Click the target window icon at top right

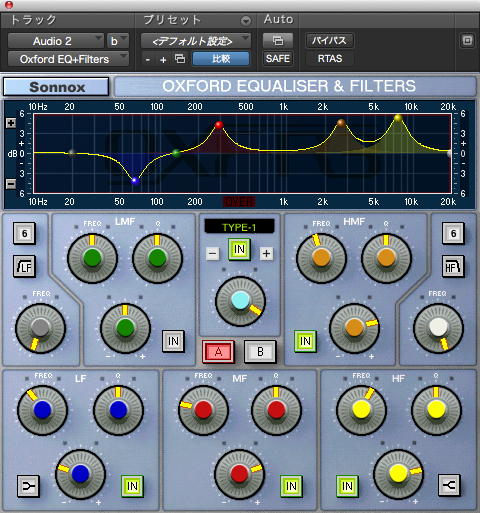pos(467,41)
